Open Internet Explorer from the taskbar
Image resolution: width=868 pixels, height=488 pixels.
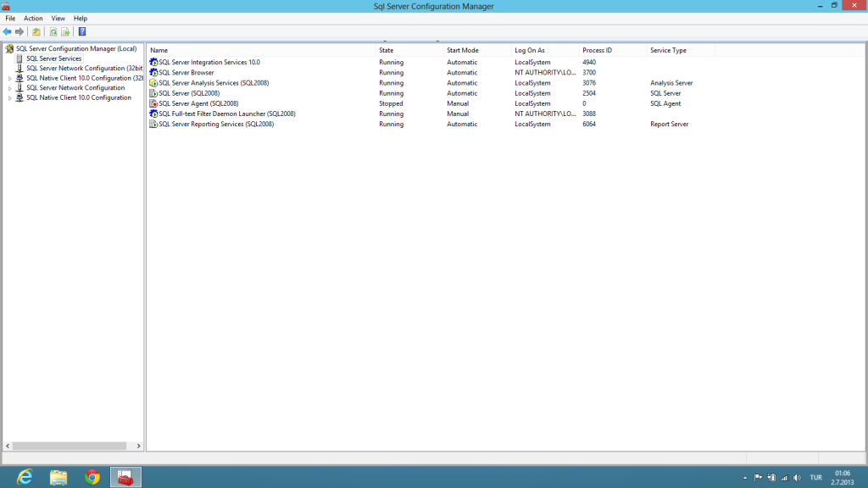pos(25,477)
